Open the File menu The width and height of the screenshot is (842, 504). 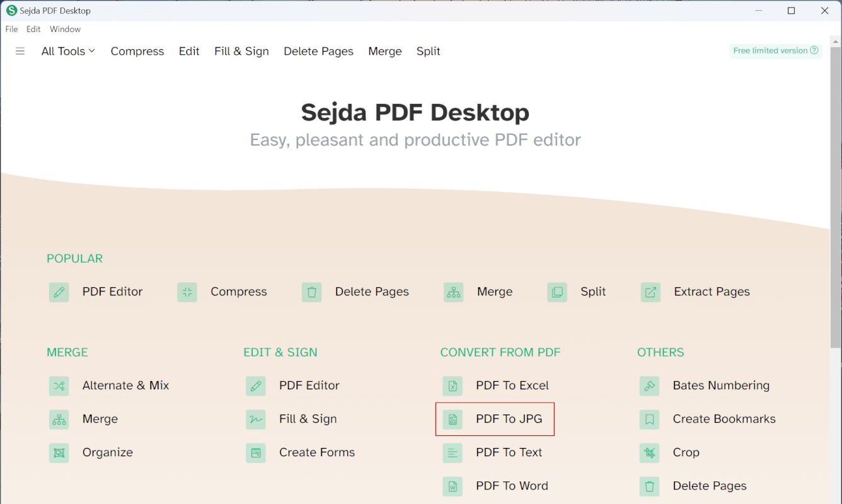pos(11,29)
